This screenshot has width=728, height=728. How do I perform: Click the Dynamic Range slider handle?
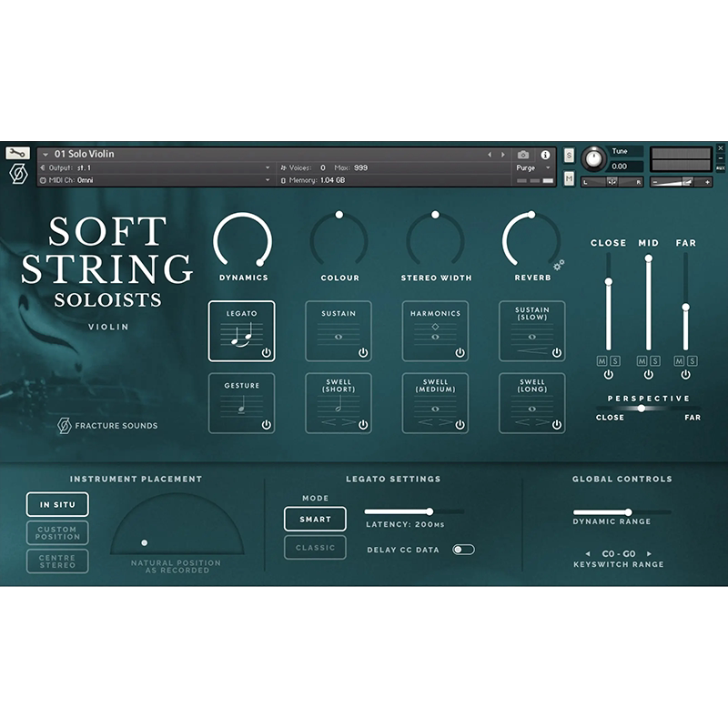(628, 512)
